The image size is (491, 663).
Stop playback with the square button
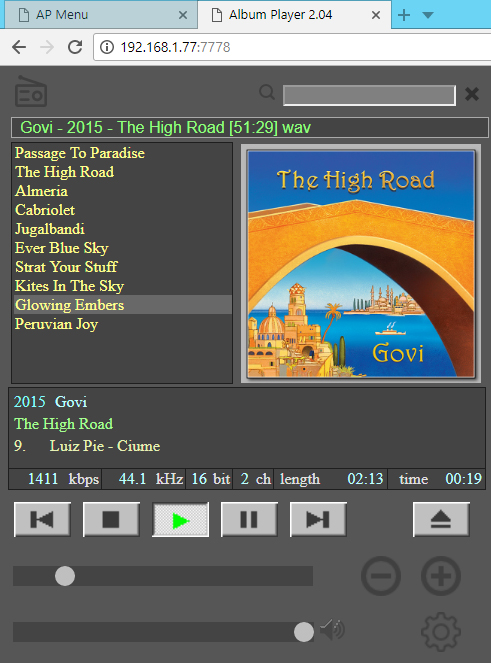pos(111,519)
